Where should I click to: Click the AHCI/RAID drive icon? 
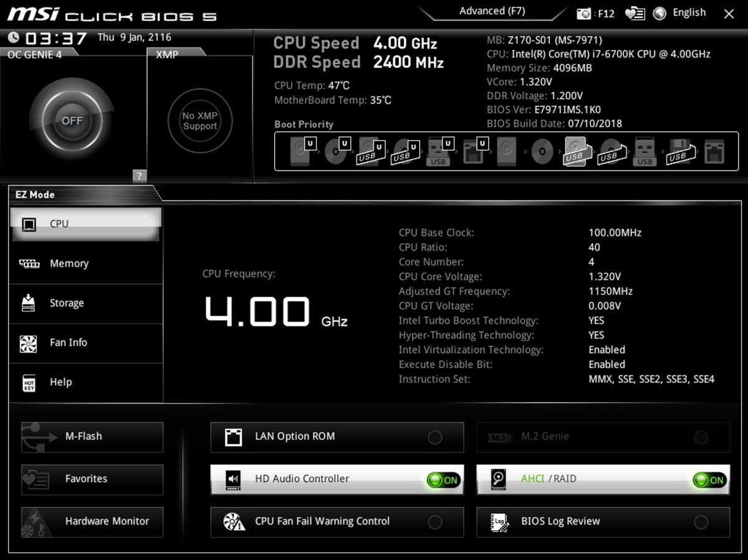click(x=499, y=479)
